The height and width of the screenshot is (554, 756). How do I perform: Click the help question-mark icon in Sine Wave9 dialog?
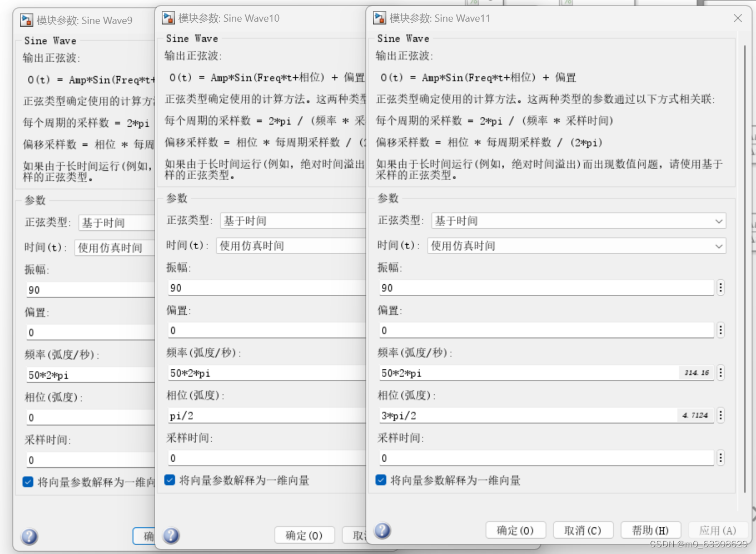(29, 537)
